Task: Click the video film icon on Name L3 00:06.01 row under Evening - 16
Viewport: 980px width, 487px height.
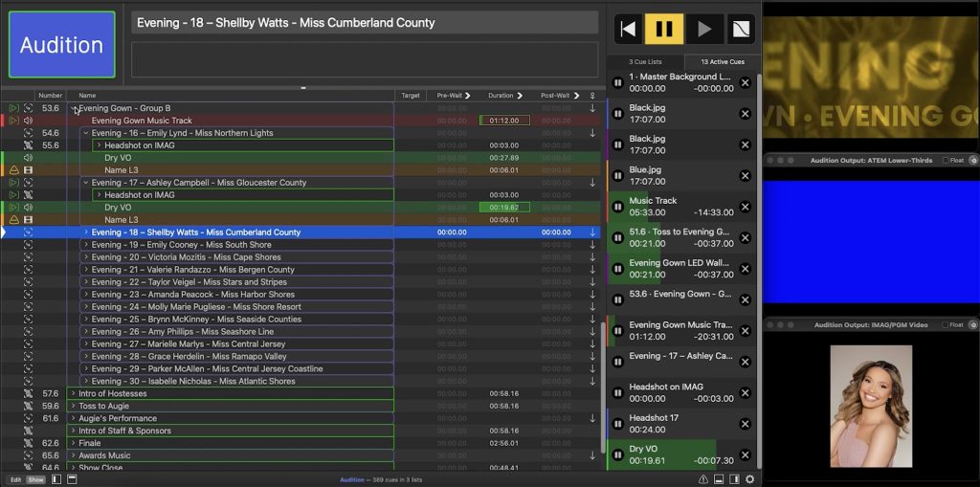Action: tap(28, 170)
